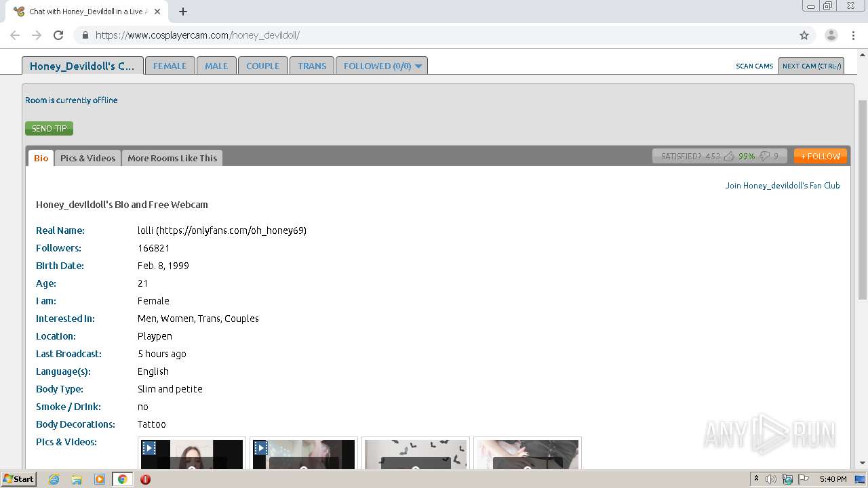Click the red round taskbar icon
Viewport: 868px width, 488px height.
click(x=145, y=479)
